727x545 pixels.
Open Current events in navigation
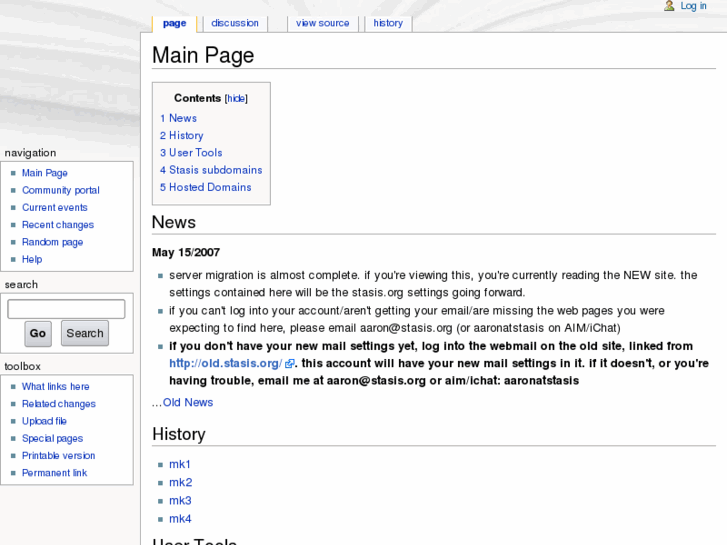click(x=55, y=207)
